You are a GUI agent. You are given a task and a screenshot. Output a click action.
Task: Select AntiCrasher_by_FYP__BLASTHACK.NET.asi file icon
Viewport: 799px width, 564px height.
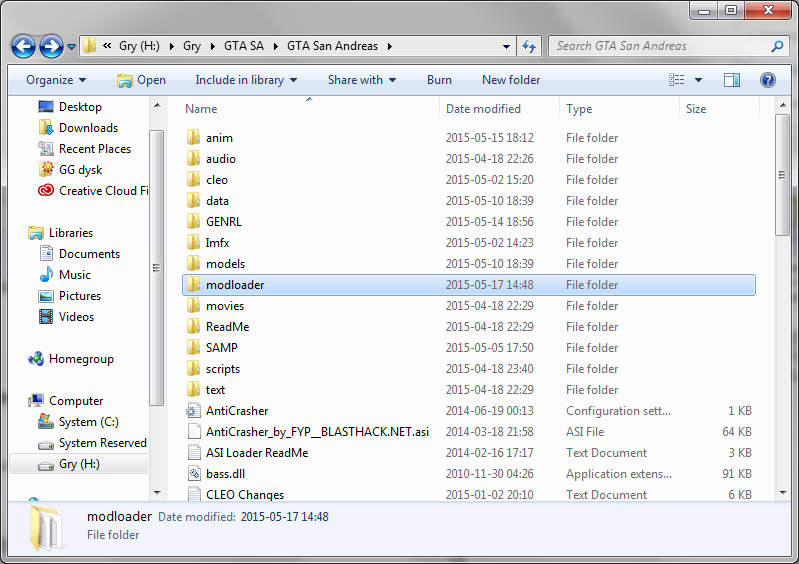[x=194, y=431]
